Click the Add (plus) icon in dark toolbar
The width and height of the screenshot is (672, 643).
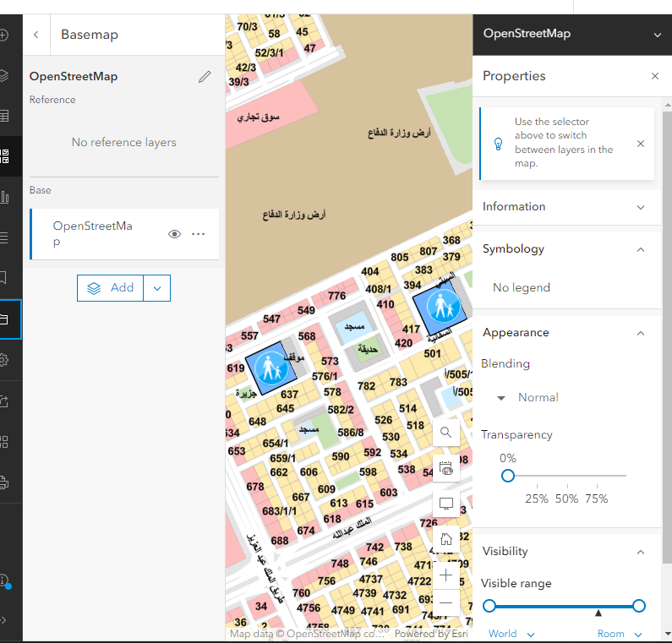[3, 35]
